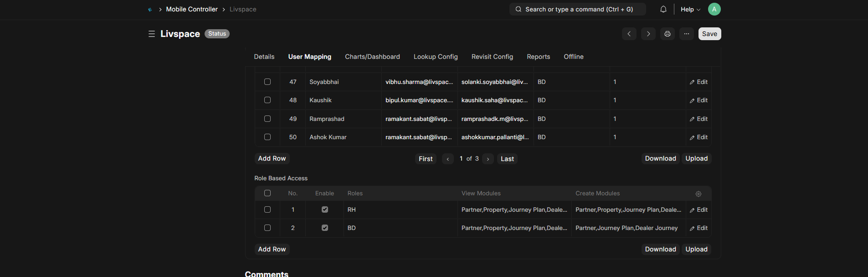Open the Revisit Config tab

(492, 57)
